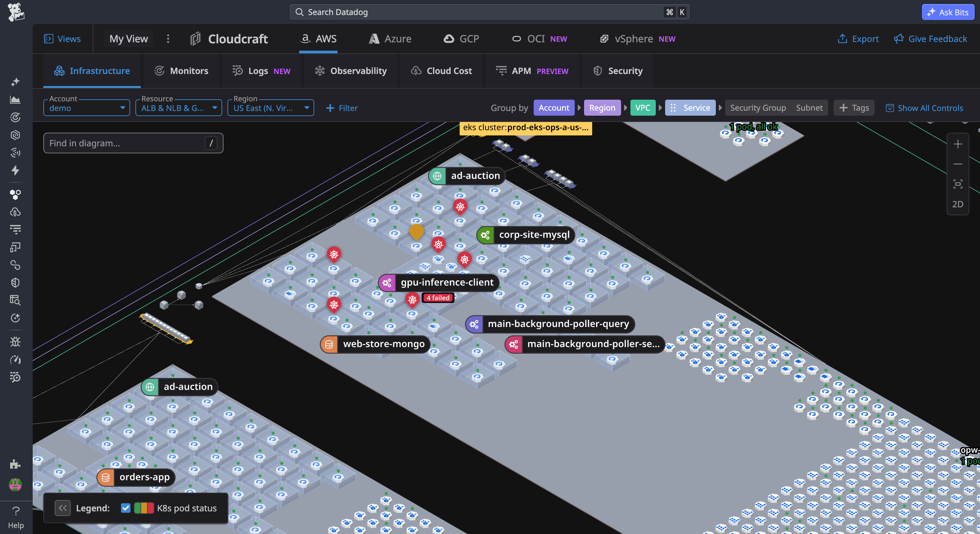Toggle Security Group grouping option
The width and height of the screenshot is (980, 534).
(x=758, y=108)
